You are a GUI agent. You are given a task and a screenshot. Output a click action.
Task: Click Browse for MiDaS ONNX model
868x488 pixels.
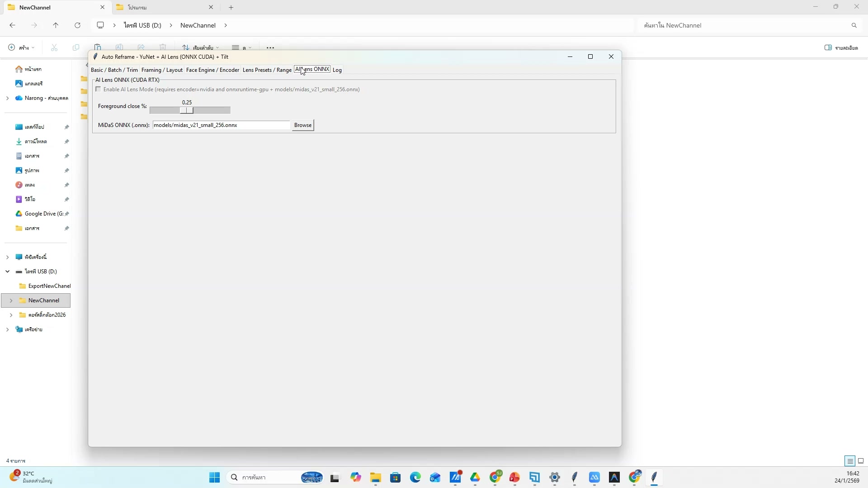tap(302, 125)
